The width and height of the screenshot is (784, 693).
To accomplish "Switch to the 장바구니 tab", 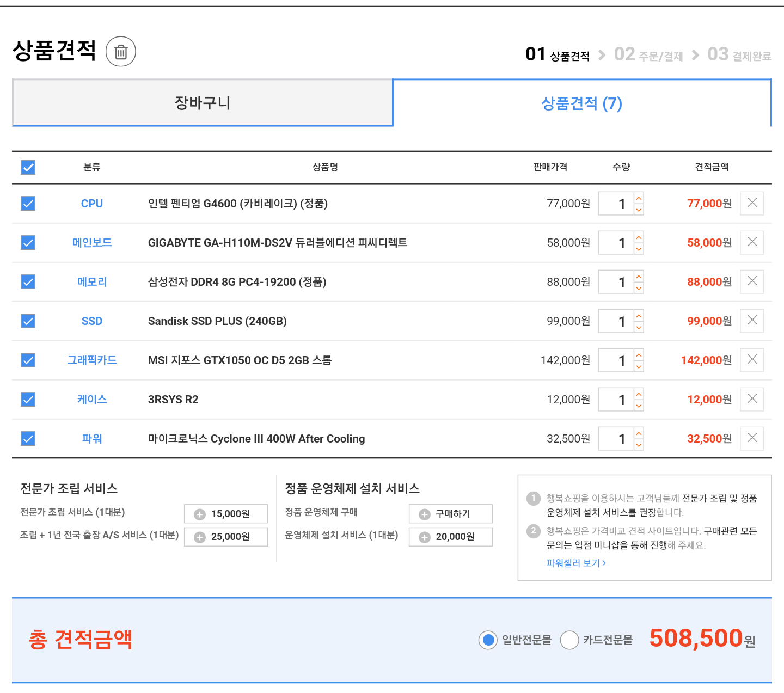I will pos(203,103).
